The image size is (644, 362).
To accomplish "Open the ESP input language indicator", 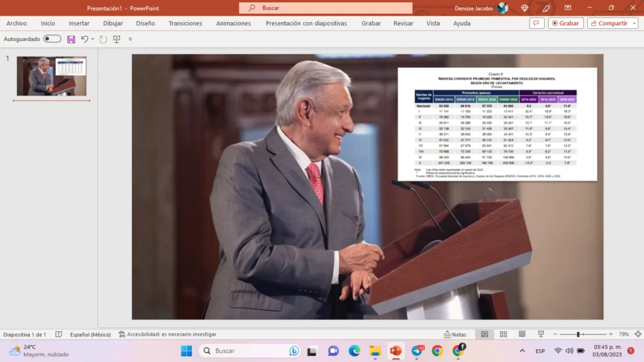I will (540, 351).
